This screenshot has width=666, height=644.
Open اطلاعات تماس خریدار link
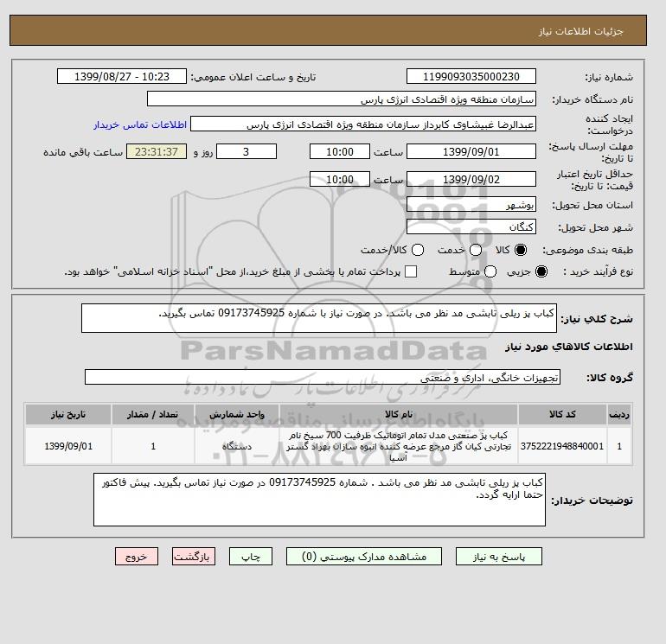tap(140, 124)
